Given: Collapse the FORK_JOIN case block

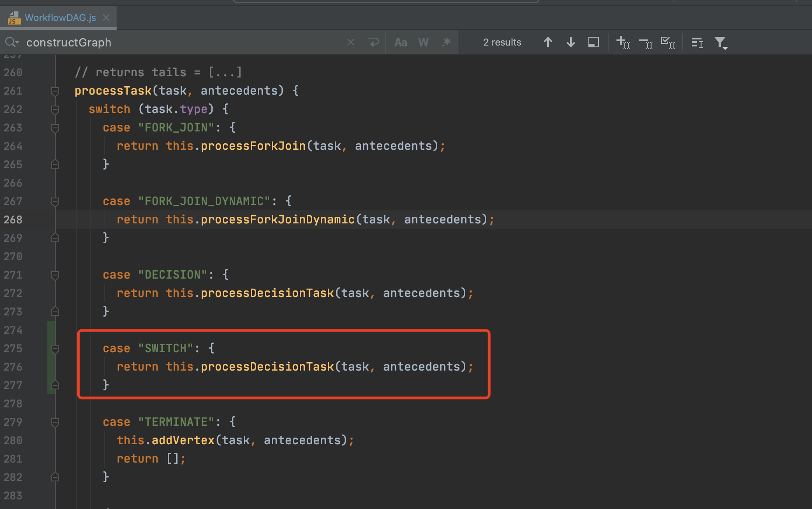Looking at the screenshot, I should (x=55, y=128).
